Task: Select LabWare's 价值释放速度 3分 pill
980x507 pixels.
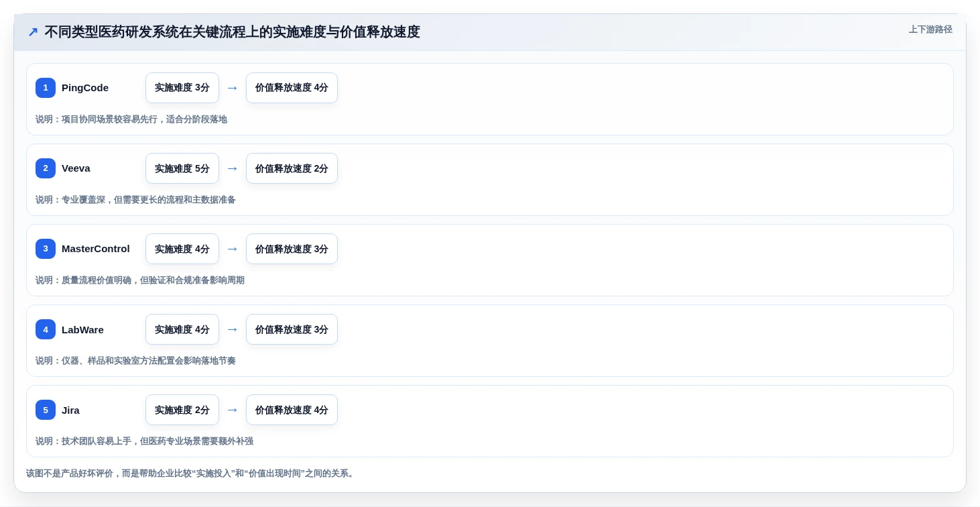Action: pyautogui.click(x=292, y=329)
